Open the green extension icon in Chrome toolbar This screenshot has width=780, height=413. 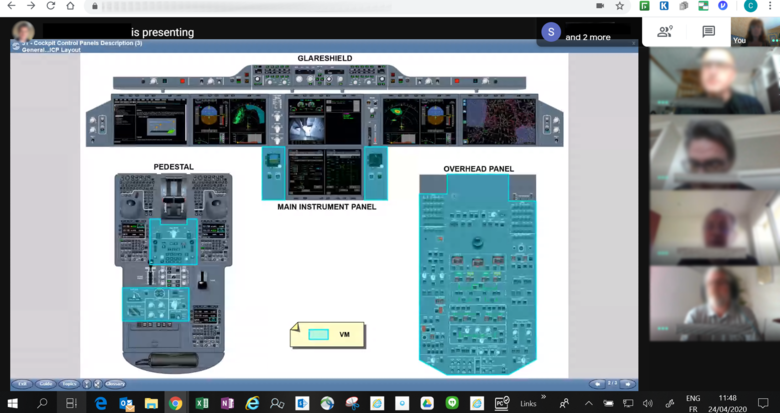pyautogui.click(x=644, y=6)
